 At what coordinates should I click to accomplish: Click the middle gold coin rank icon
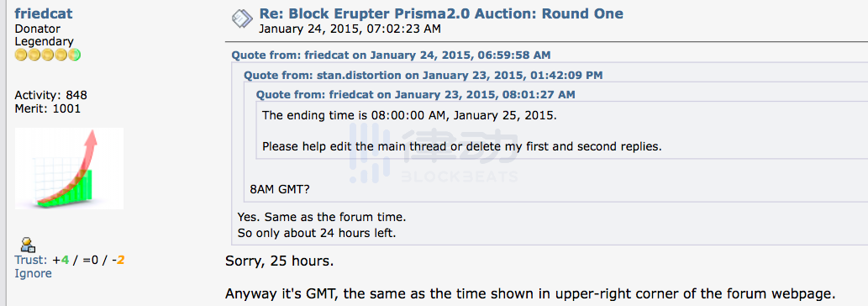[48, 55]
